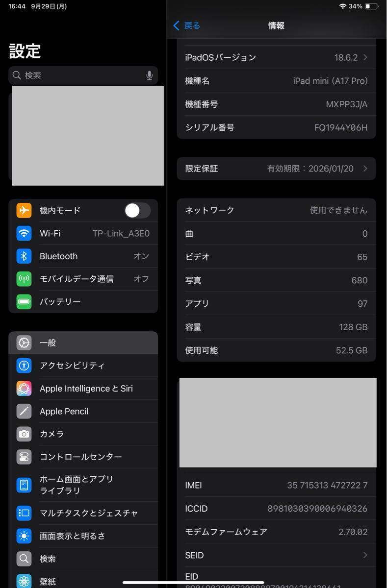
Task: Open Bluetooth row showing オン
Action: (x=83, y=256)
